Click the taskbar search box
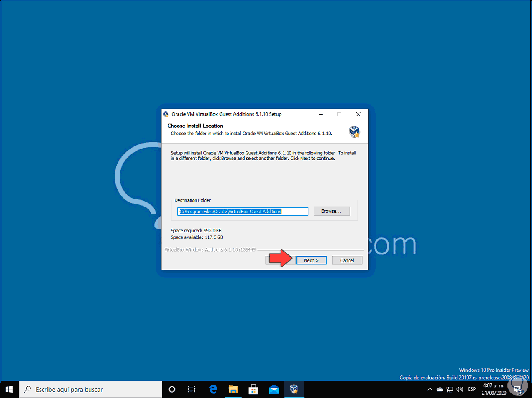This screenshot has height=398, width=532. tap(90, 389)
